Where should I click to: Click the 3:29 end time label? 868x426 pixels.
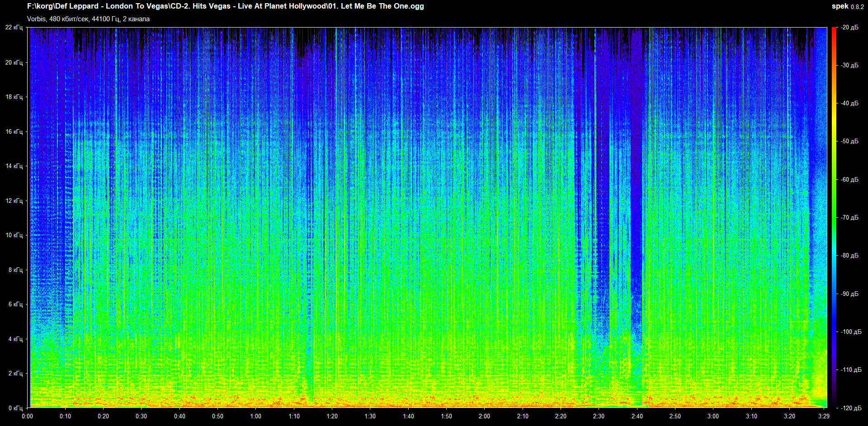[x=824, y=416]
